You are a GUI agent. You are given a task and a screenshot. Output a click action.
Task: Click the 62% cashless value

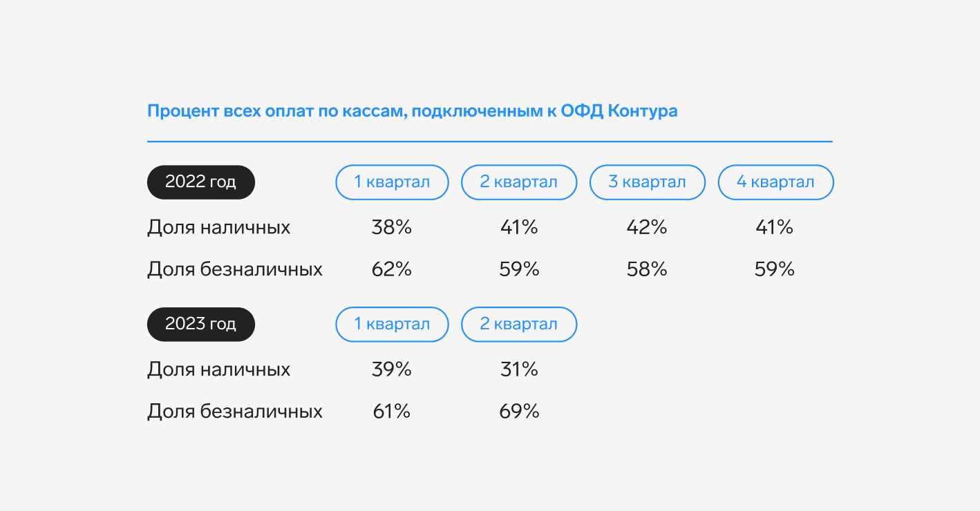(392, 269)
